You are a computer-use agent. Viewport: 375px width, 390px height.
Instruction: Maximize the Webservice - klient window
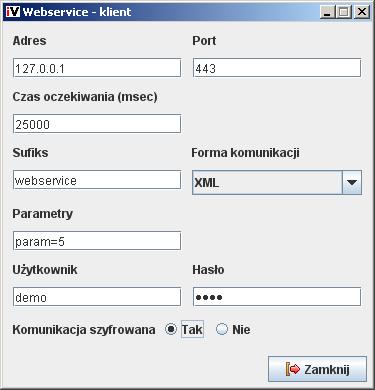coord(344,12)
